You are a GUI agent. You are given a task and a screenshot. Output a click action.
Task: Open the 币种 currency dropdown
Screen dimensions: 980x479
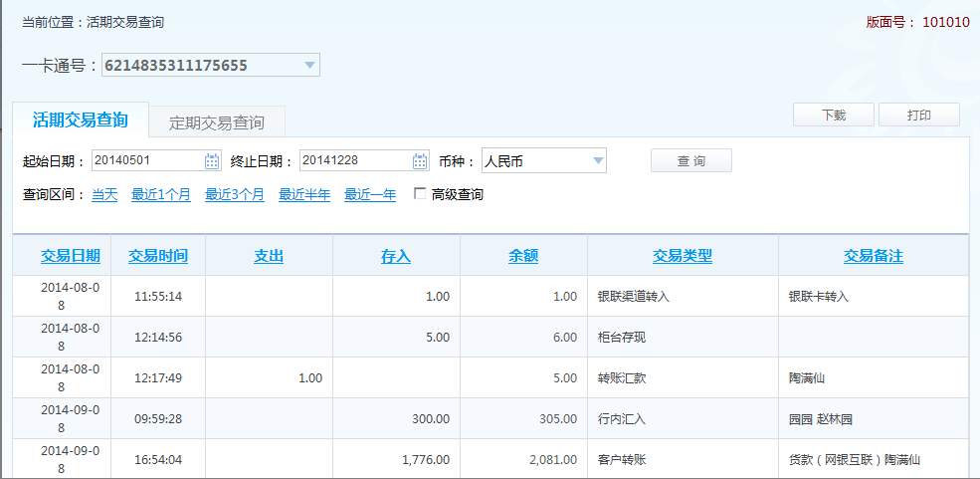pyautogui.click(x=597, y=160)
